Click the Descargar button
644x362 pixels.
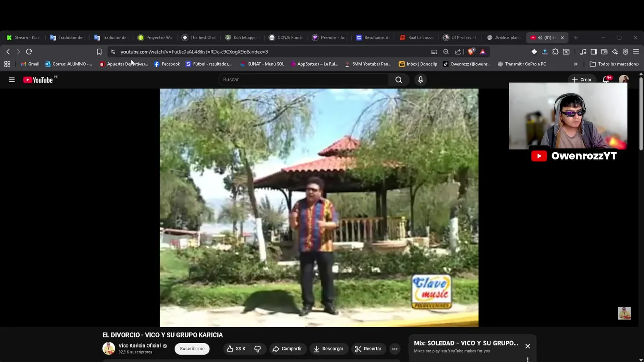328,349
